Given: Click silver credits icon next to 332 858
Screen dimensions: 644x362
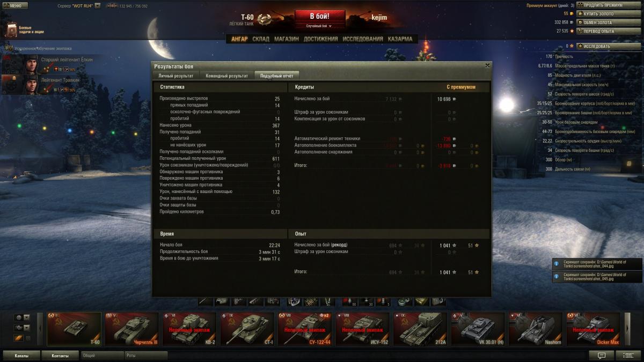Looking at the screenshot, I should pos(572,23).
